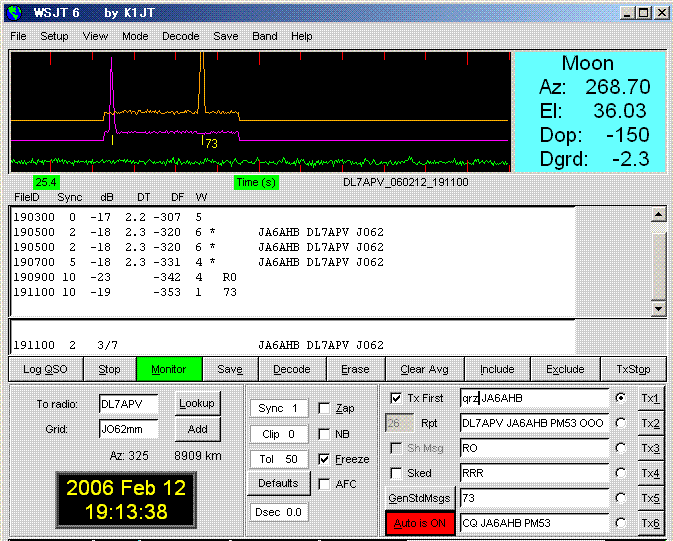Toggle the NB noise blanker checkbox
Screen dimensions: 673x541
coord(323,434)
